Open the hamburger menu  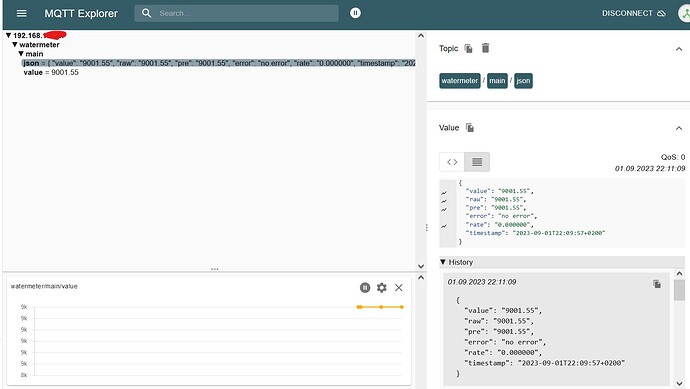[21, 13]
